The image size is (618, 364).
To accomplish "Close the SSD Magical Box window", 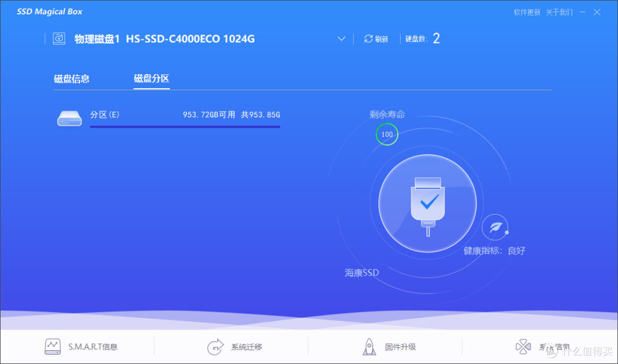I will [x=597, y=12].
